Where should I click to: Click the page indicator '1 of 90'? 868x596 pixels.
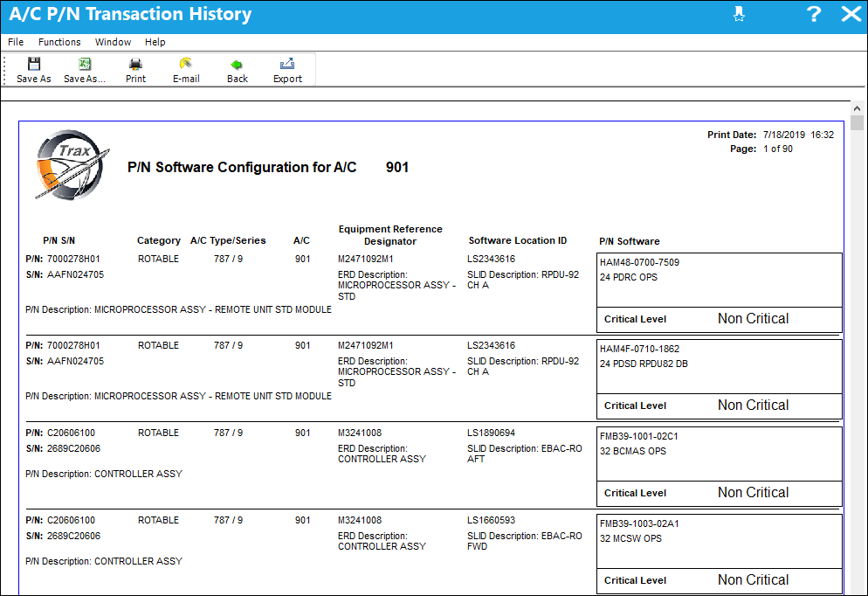click(x=778, y=149)
